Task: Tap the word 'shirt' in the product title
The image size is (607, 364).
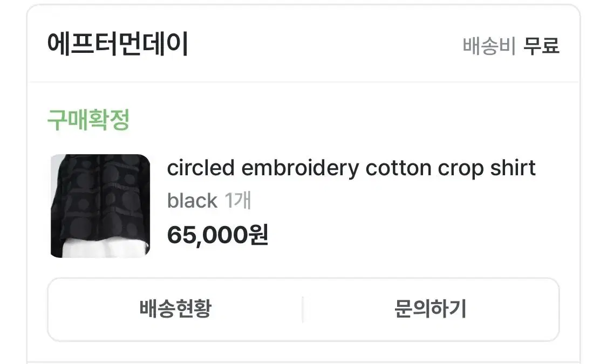Action: pyautogui.click(x=513, y=168)
